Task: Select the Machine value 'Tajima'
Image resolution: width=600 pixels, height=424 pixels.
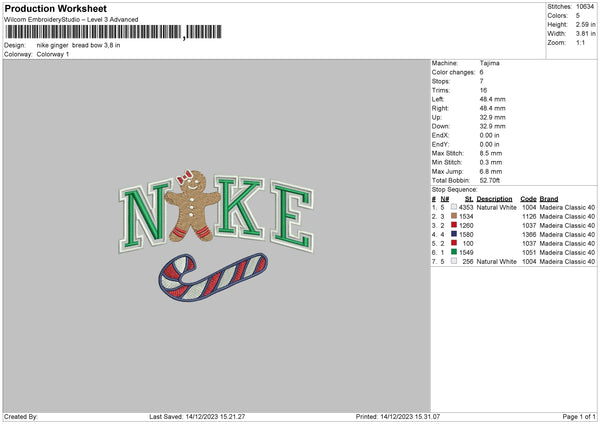Action: click(x=489, y=63)
